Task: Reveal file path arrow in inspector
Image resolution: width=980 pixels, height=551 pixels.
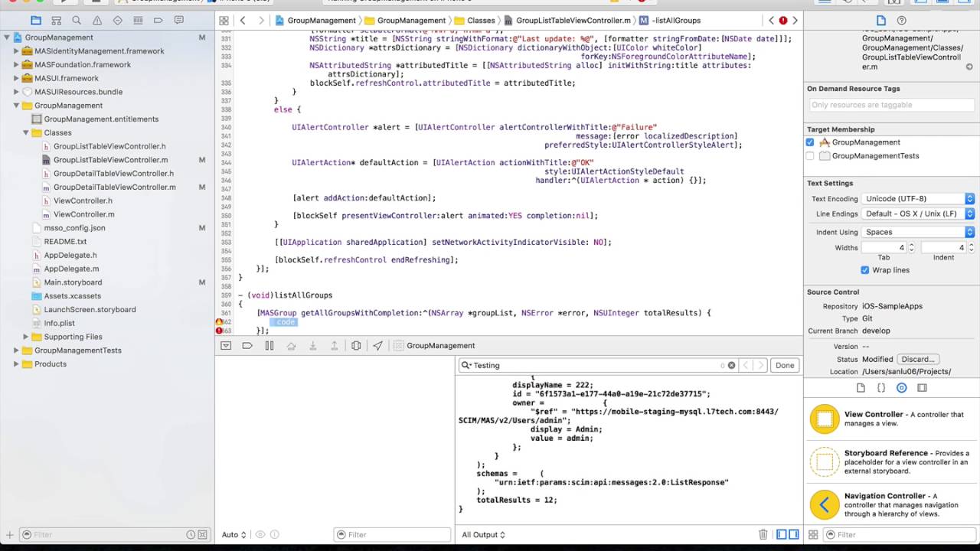Action: 969,67
